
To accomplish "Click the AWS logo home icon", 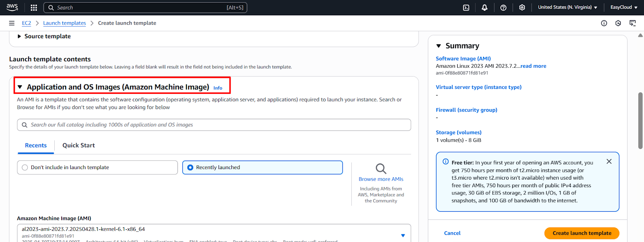I will coord(12,7).
